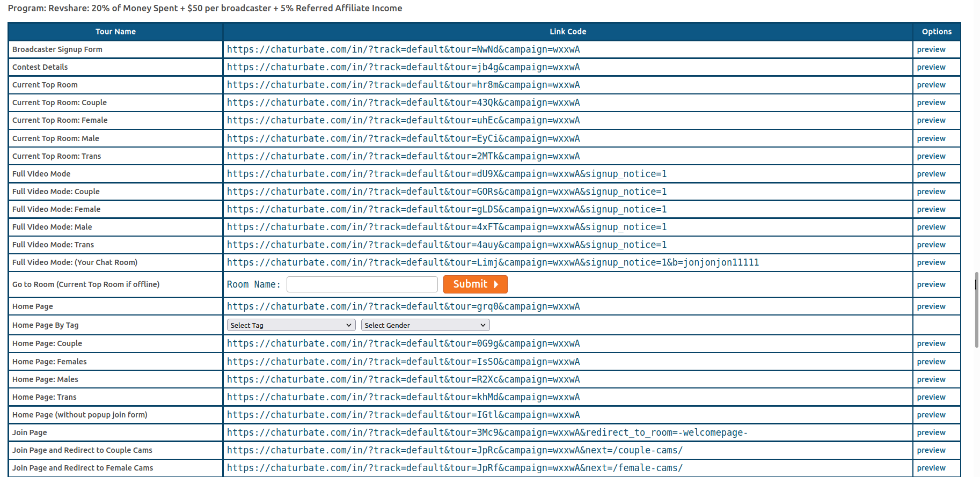The width and height of the screenshot is (980, 477).
Task: Open preview for Broadcaster Signup Form
Action: [931, 49]
